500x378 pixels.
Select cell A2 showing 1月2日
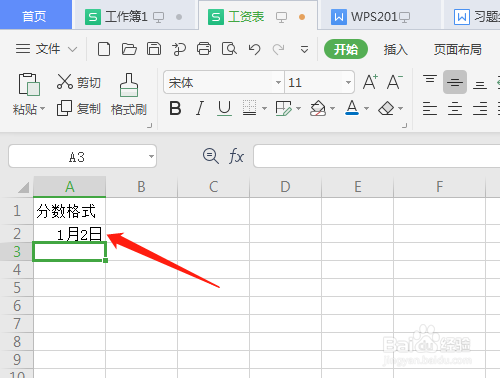70,234
